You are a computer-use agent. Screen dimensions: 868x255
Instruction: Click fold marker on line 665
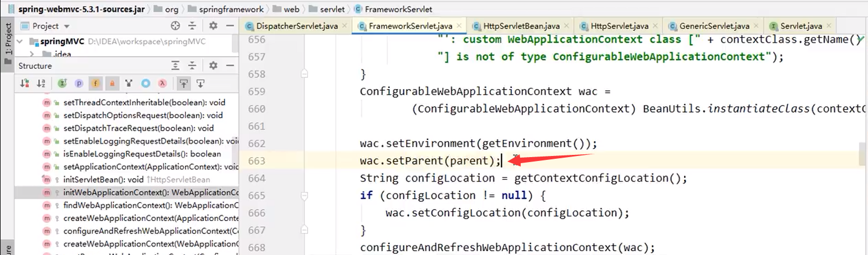coord(304,196)
